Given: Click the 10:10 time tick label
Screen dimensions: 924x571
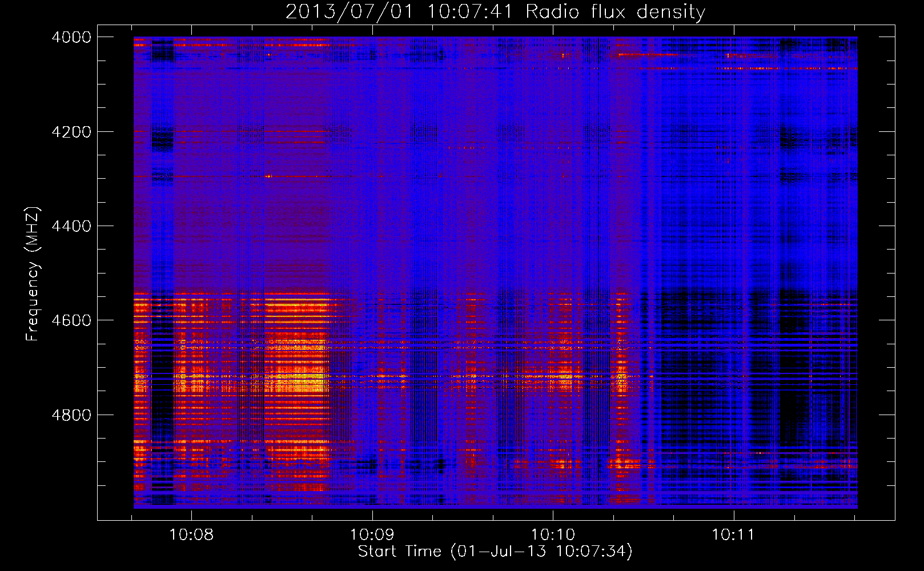Looking at the screenshot, I should point(553,534).
